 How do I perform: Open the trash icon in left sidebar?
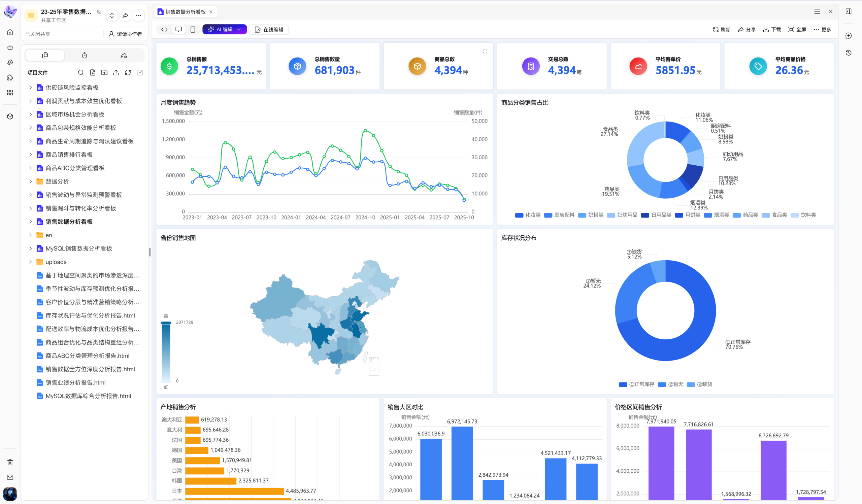point(10,462)
